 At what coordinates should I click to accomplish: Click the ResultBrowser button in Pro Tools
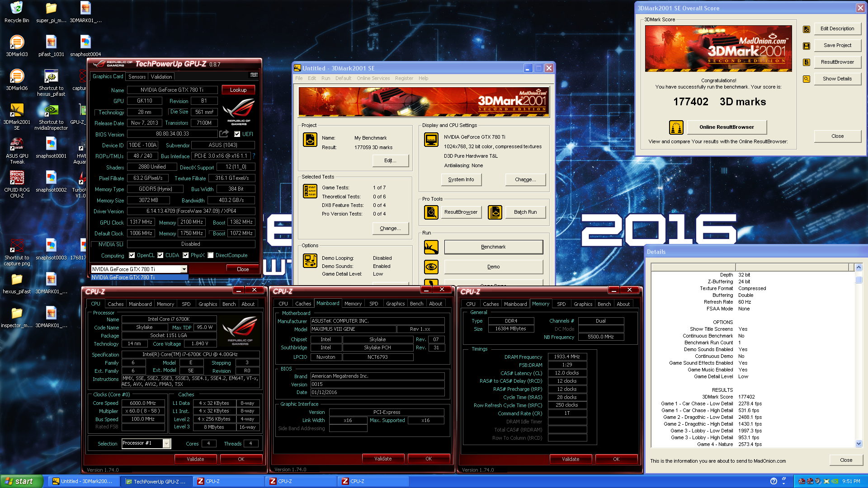pos(461,212)
